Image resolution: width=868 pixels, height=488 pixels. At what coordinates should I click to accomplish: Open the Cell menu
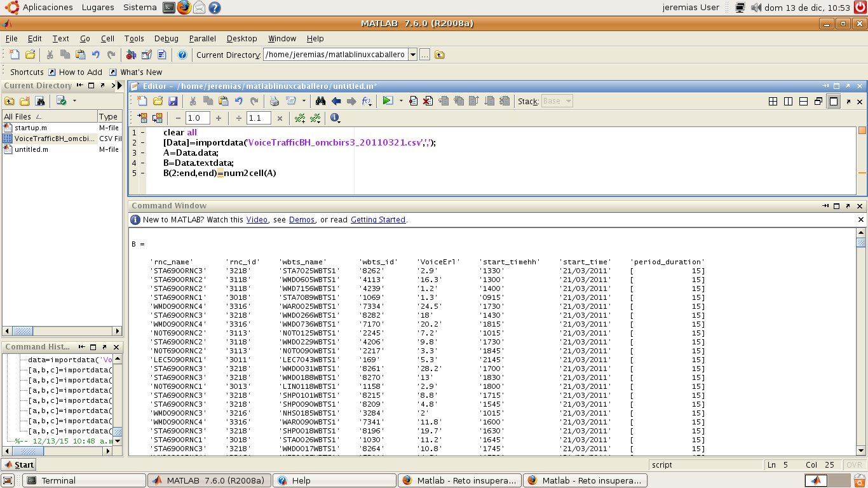[x=107, y=39]
